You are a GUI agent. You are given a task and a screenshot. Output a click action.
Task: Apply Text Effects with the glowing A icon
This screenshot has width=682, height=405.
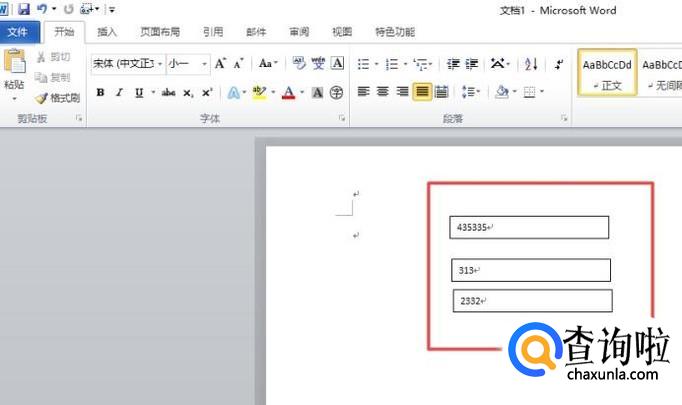(234, 92)
